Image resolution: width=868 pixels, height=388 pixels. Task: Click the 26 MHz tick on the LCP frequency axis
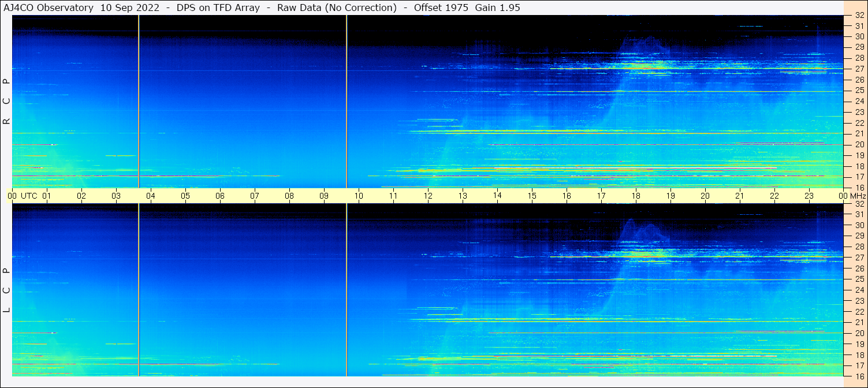[x=859, y=268]
